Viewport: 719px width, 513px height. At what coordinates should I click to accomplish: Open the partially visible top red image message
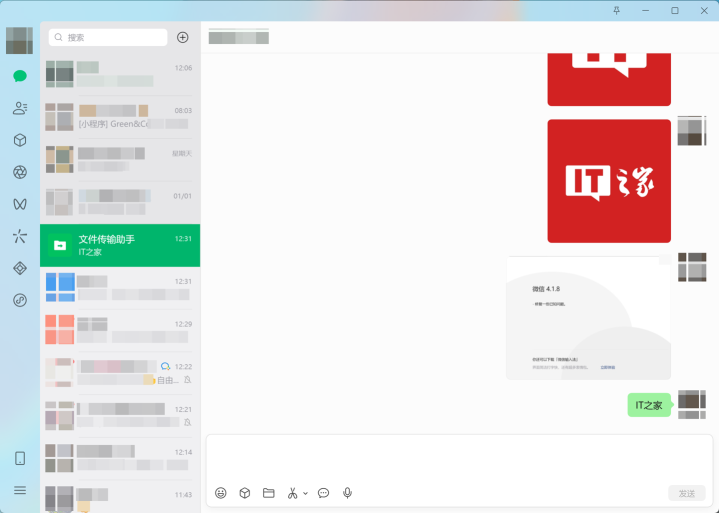tap(609, 79)
